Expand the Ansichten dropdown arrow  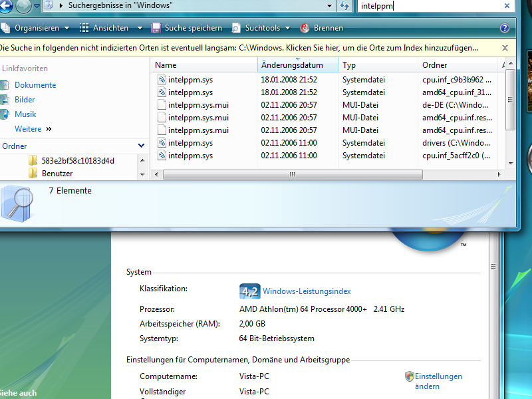(140, 28)
